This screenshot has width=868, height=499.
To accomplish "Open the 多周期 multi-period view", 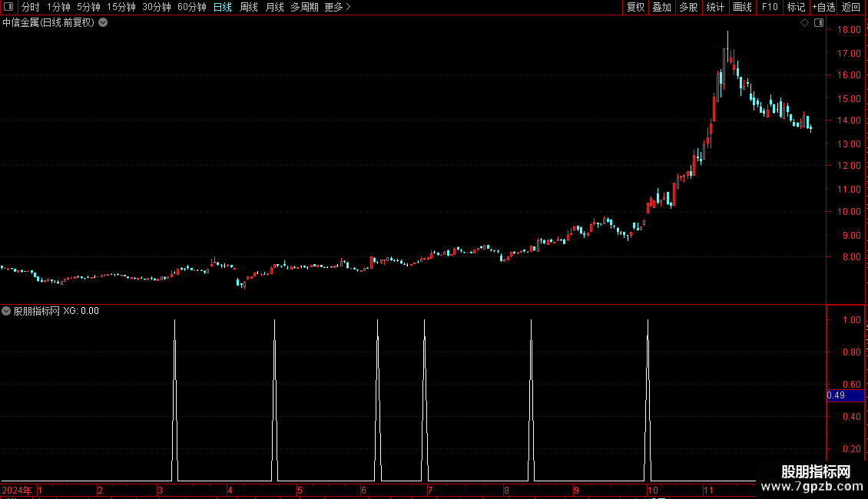I will click(304, 7).
